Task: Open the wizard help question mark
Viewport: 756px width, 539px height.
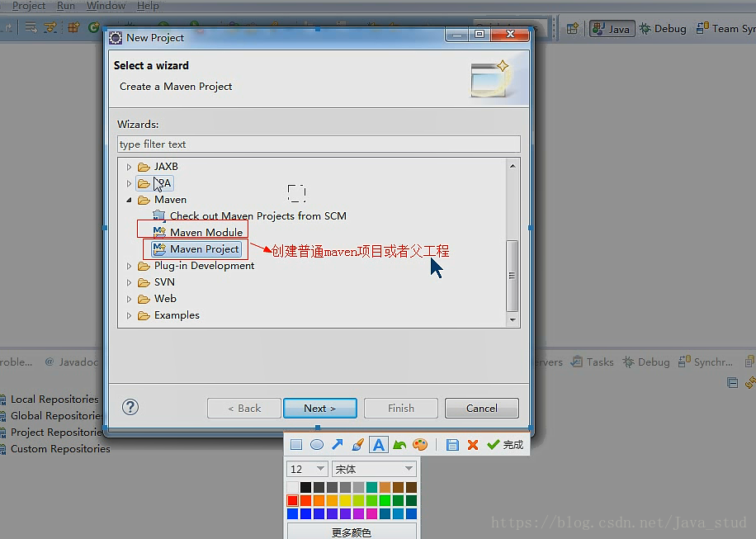Action: pyautogui.click(x=130, y=408)
